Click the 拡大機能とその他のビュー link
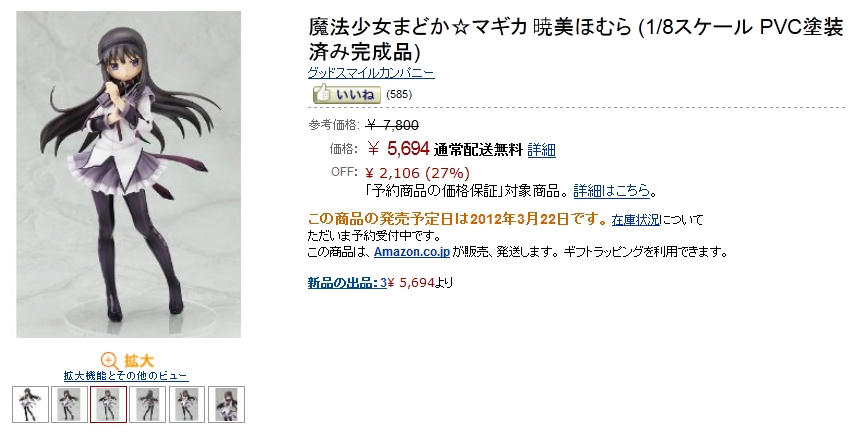This screenshot has width=851, height=440. [126, 375]
